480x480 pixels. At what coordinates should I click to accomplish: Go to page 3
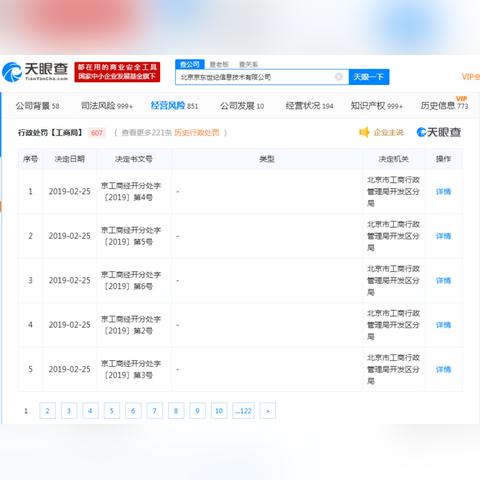(69, 411)
